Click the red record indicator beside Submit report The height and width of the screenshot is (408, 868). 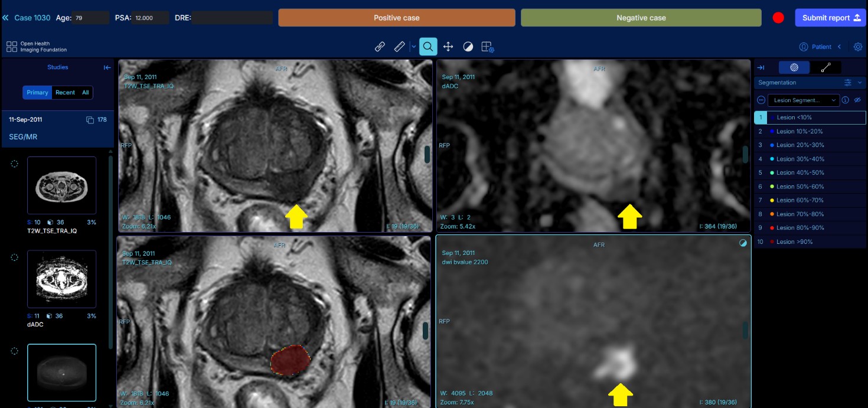click(778, 18)
